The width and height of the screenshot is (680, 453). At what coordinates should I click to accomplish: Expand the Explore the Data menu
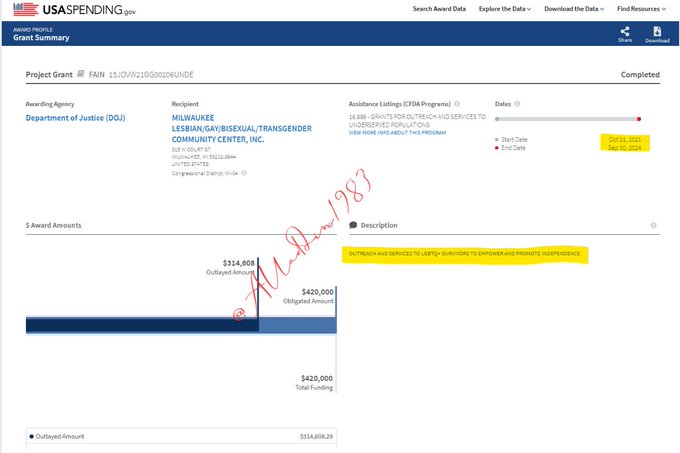point(505,9)
